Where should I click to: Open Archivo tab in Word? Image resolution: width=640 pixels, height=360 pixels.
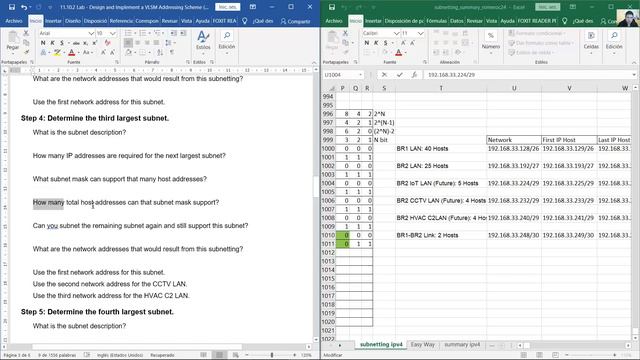pos(14,21)
